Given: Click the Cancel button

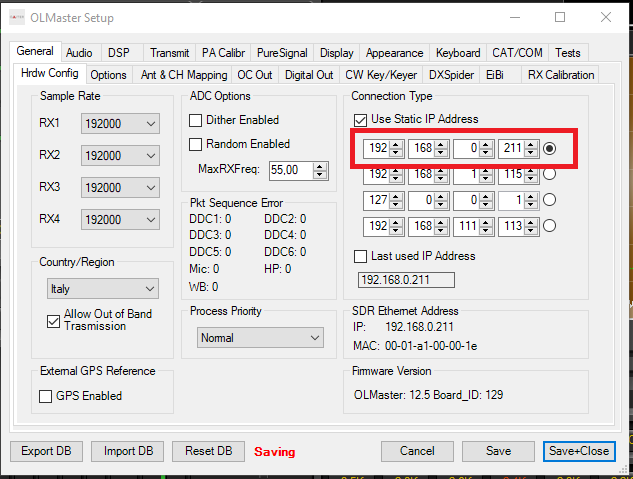Looking at the screenshot, I should pyautogui.click(x=417, y=451).
